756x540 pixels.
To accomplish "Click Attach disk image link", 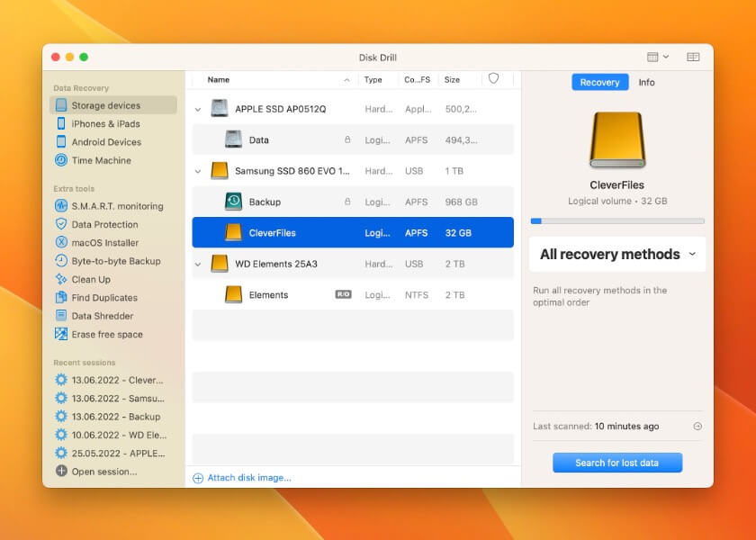I will coord(248,478).
